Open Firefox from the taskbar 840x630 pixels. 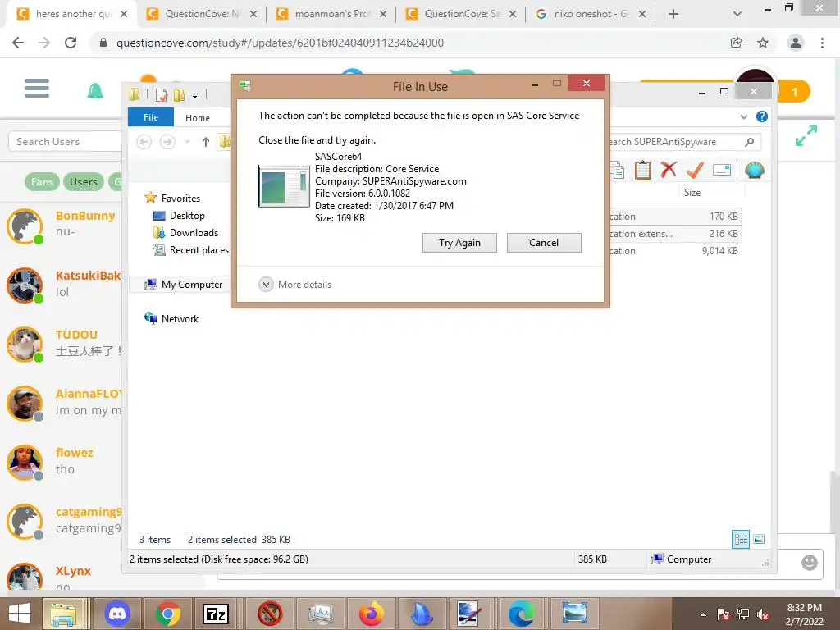[x=372, y=614]
